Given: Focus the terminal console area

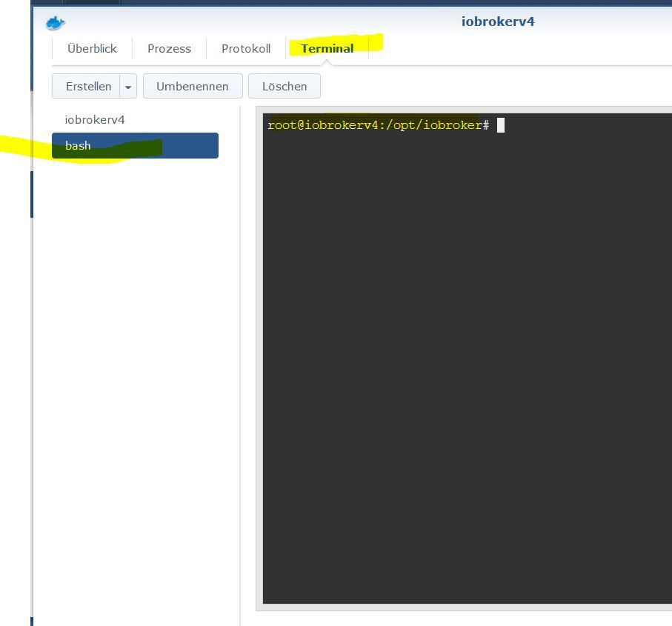Looking at the screenshot, I should [x=468, y=359].
